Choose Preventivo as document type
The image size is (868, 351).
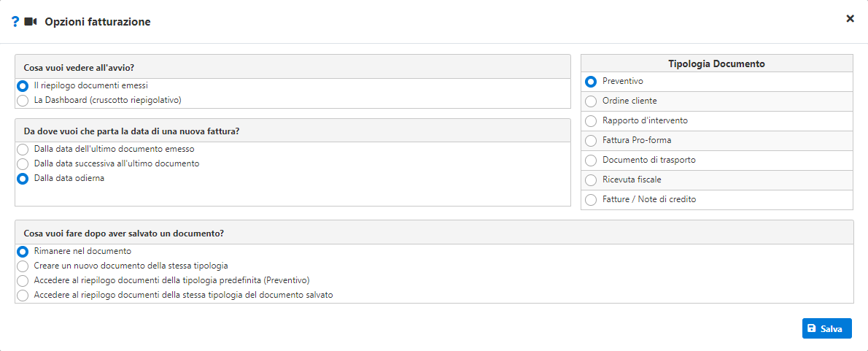591,82
